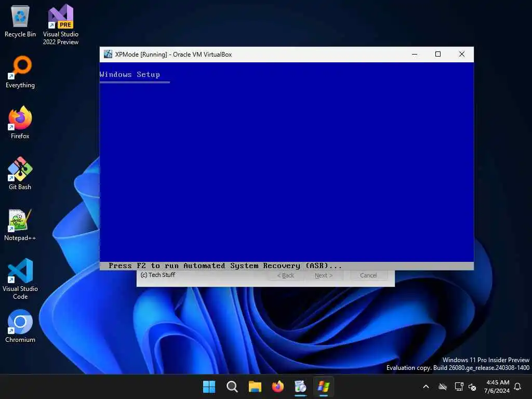The image size is (532, 399).
Task: Click the VirtualBox icon in the XPMode title bar
Action: pos(108,54)
